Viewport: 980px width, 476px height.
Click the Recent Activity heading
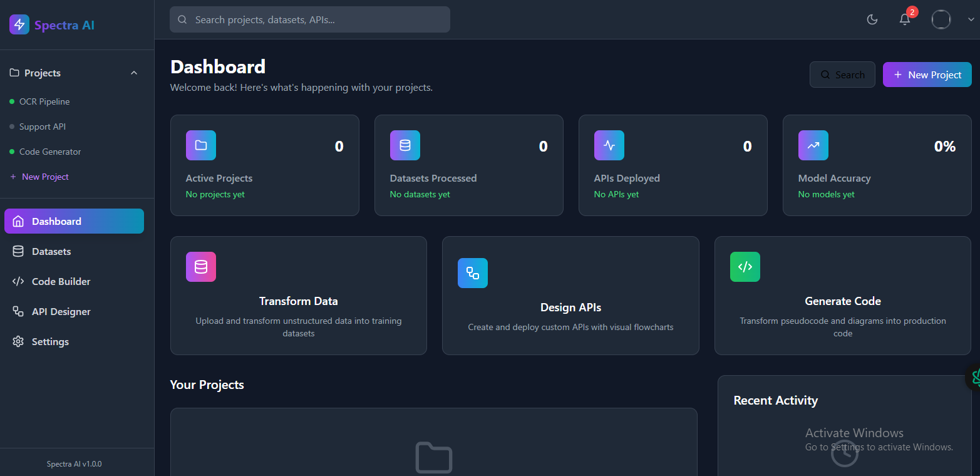coord(776,400)
